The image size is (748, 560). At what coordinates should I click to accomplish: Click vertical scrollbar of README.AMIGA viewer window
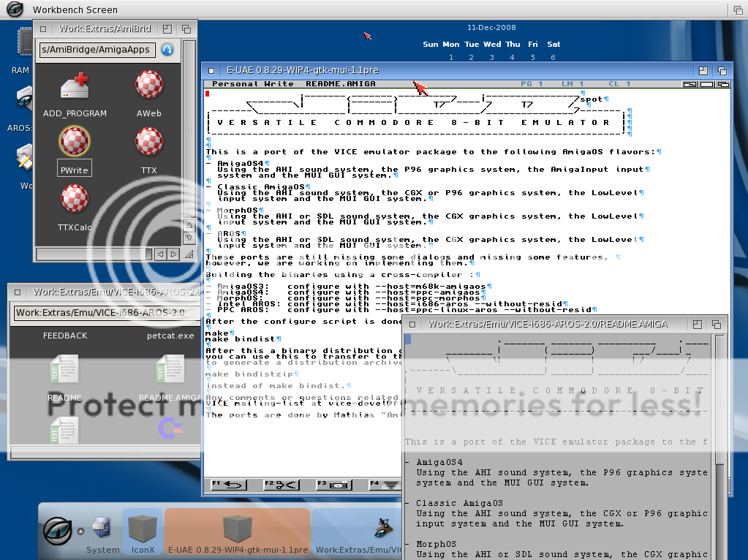coord(719,400)
